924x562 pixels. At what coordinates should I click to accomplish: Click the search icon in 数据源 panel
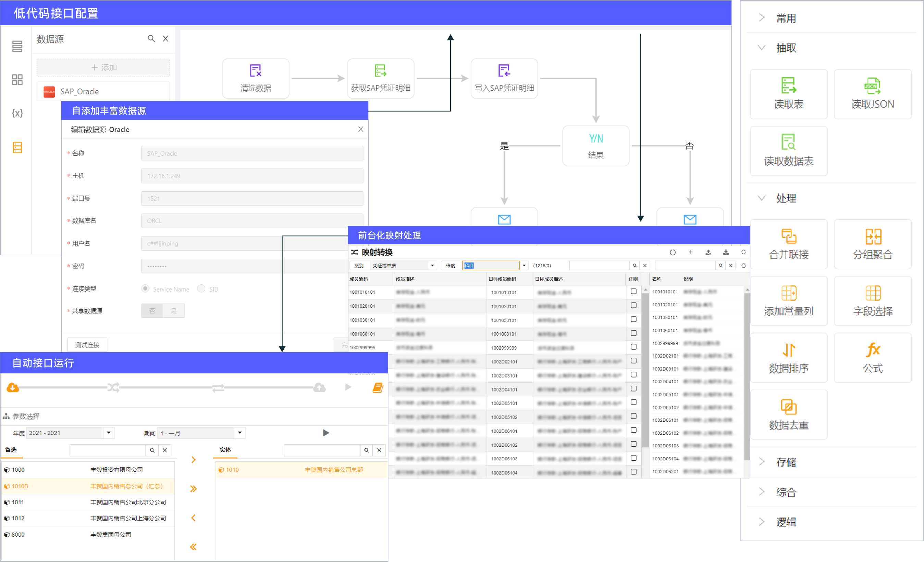151,39
